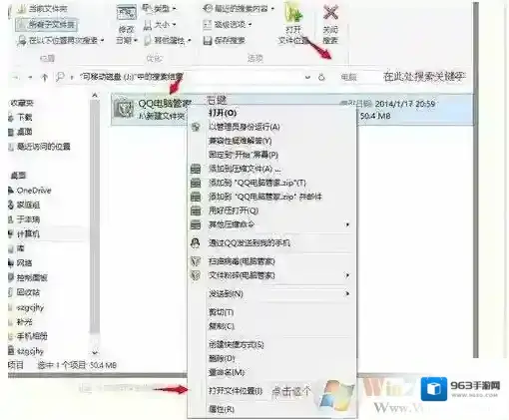509x420 pixels.
Task: Select 计算机 in the navigation pane
Action: (28, 233)
